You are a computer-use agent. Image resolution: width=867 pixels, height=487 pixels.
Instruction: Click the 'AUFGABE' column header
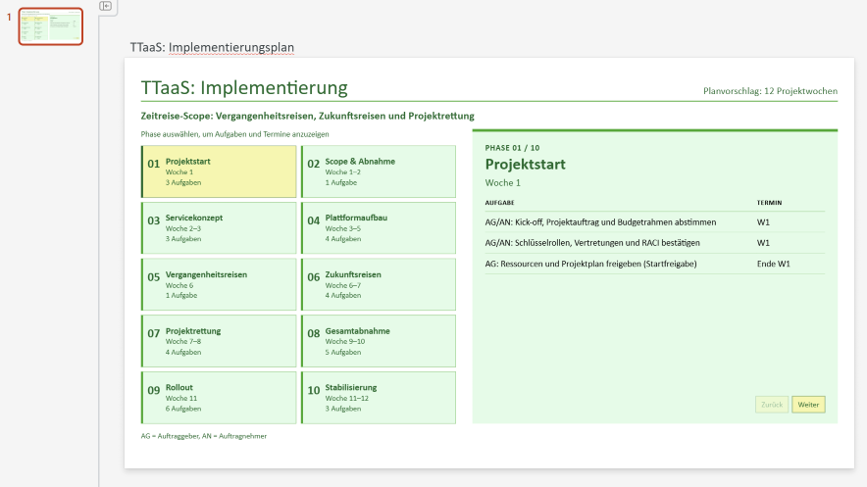coord(499,203)
